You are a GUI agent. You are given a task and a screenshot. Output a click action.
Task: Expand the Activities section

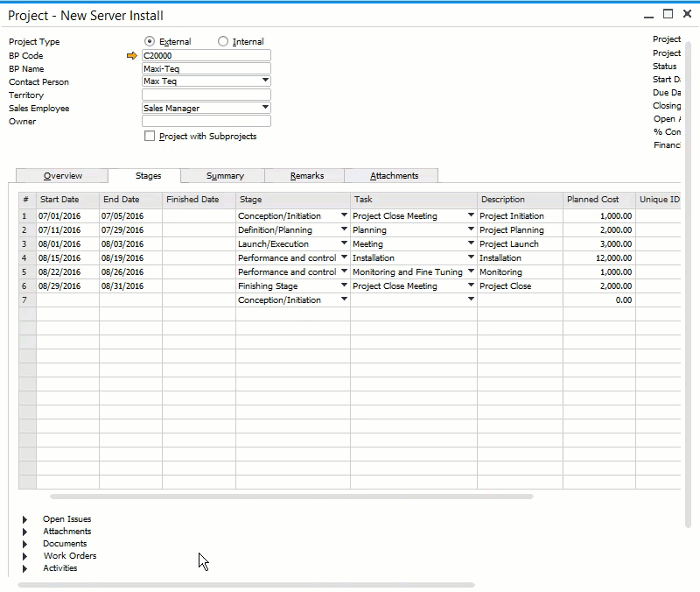[24, 567]
